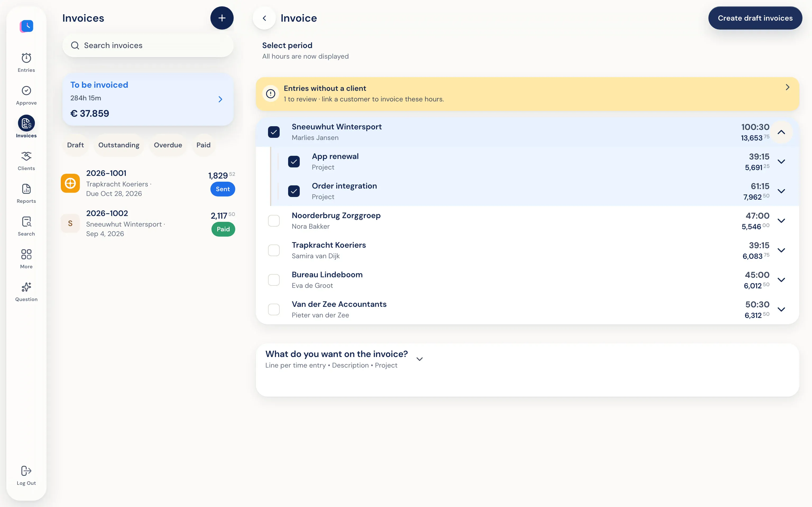The height and width of the screenshot is (507, 812).
Task: Click Create draft invoices button
Action: pos(755,18)
